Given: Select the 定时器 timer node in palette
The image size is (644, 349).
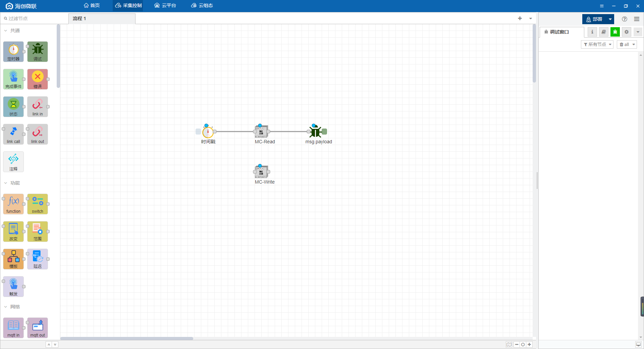Looking at the screenshot, I should coord(13,52).
